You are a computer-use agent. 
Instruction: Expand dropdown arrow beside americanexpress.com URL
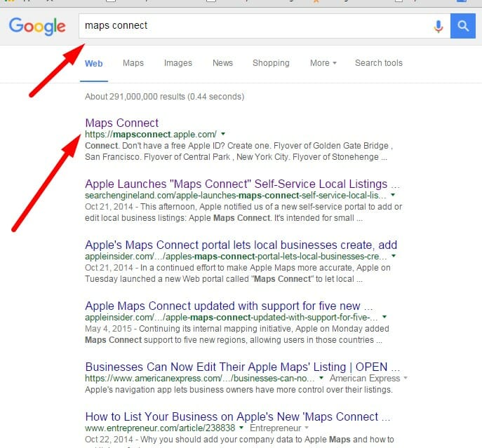[321, 378]
